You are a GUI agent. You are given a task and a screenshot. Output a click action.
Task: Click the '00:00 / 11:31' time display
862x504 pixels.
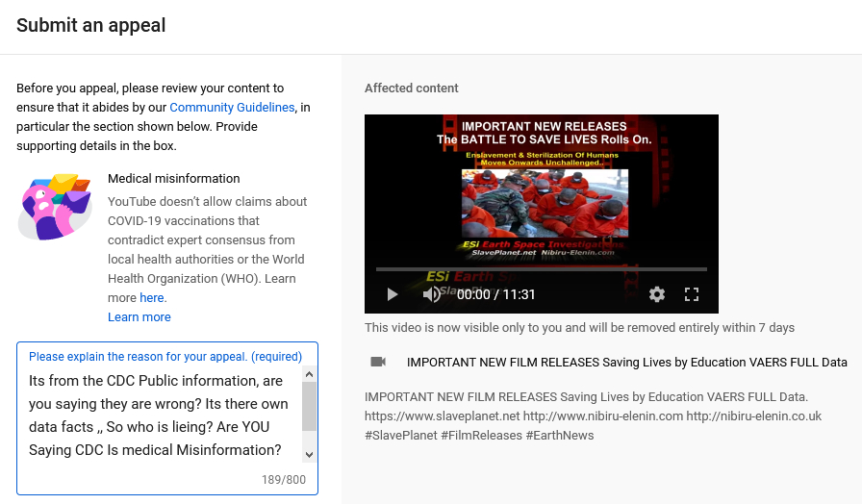coord(495,294)
